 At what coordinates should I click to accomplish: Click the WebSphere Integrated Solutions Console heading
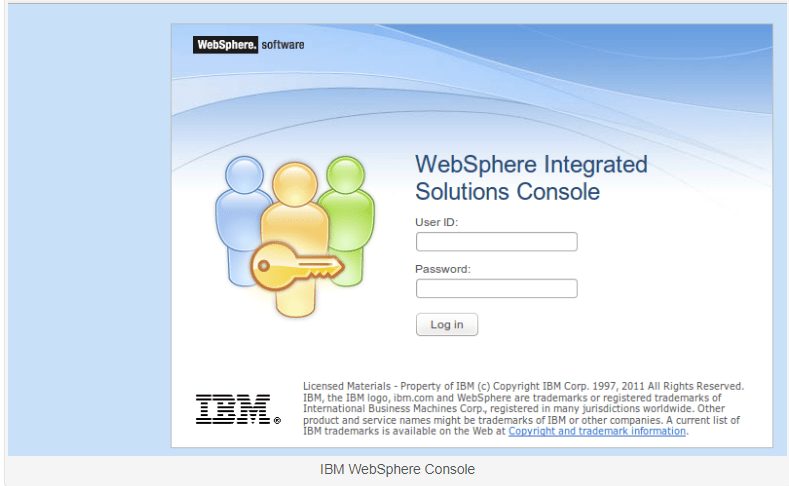(x=531, y=178)
